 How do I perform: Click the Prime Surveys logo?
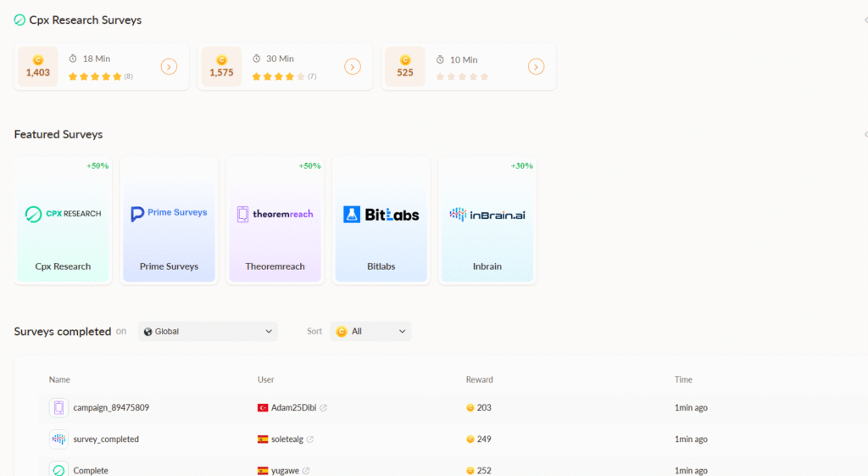(169, 213)
